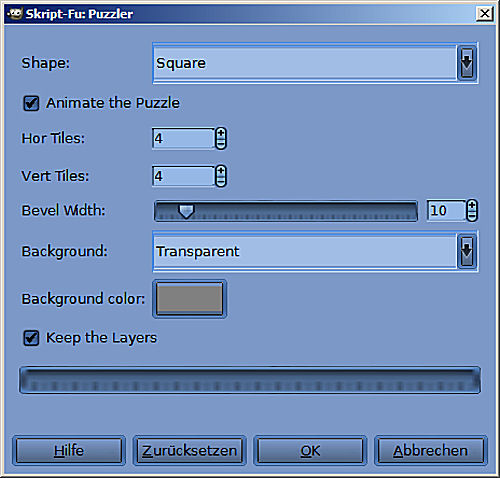Increase Bevel Width value with plus stepper
Image resolution: width=500 pixels, height=478 pixels.
[x=472, y=206]
